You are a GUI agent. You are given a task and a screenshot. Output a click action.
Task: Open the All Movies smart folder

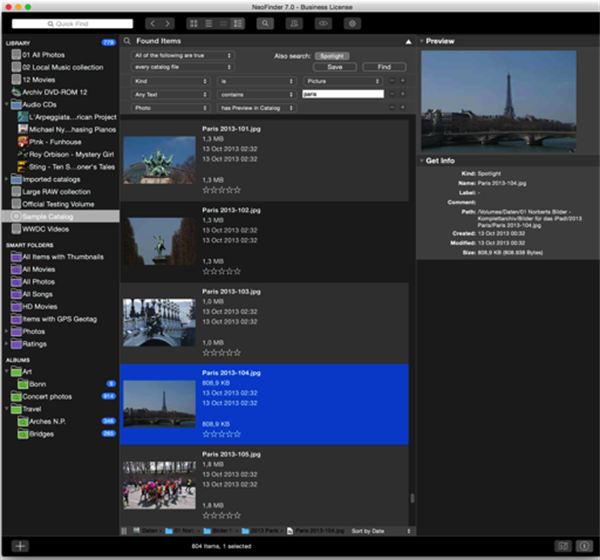tap(38, 269)
